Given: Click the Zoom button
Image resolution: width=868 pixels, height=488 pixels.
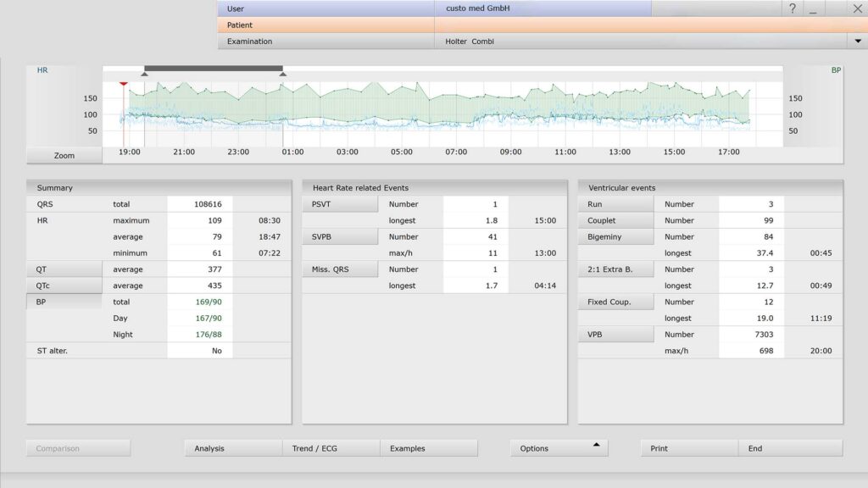Looking at the screenshot, I should pyautogui.click(x=64, y=156).
